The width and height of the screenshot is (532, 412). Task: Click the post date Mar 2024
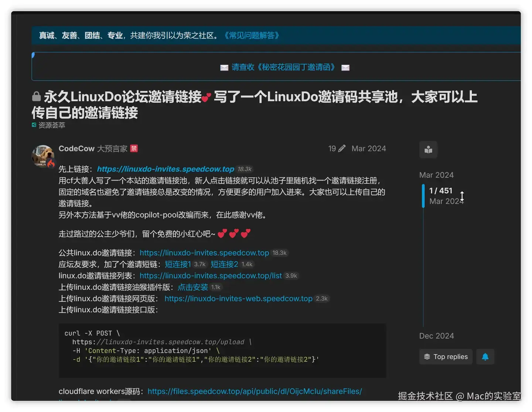coord(369,148)
